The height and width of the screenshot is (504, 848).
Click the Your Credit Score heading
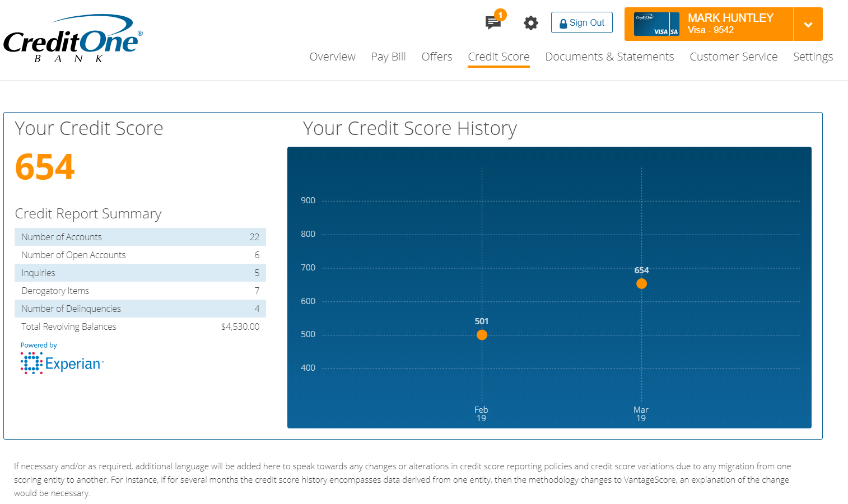tap(89, 128)
